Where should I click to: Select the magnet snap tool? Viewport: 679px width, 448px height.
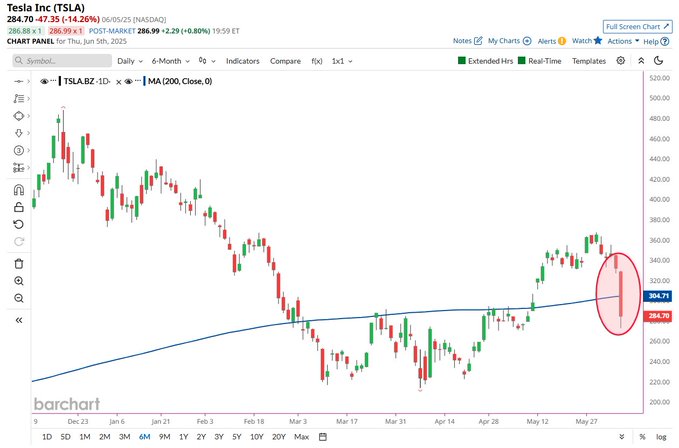19,190
